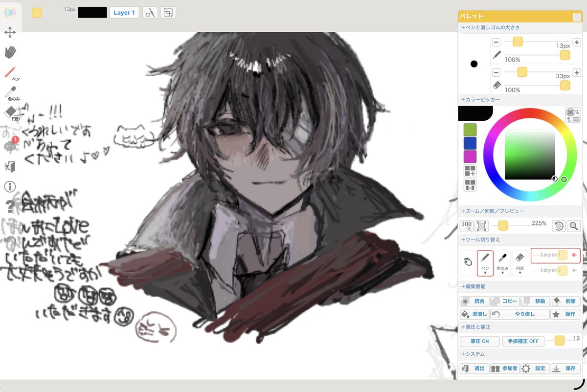Click the exit door icon in left sidebar
This screenshot has width=587, height=392.
[x=10, y=167]
